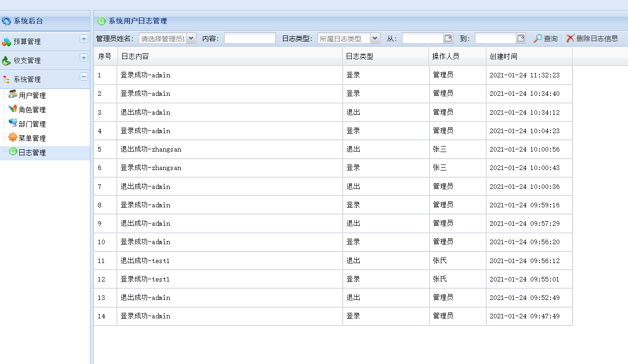This screenshot has width=628, height=364.
Task: Expand the 收支管理 panel
Action: pos(84,58)
